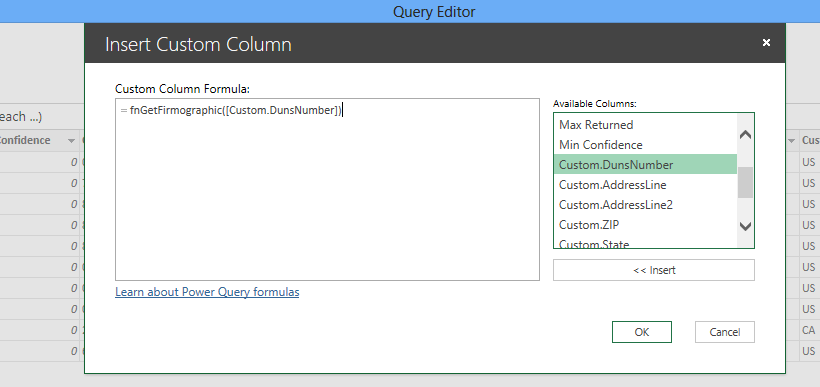
Task: Click the << Insert button
Action: pyautogui.click(x=654, y=270)
